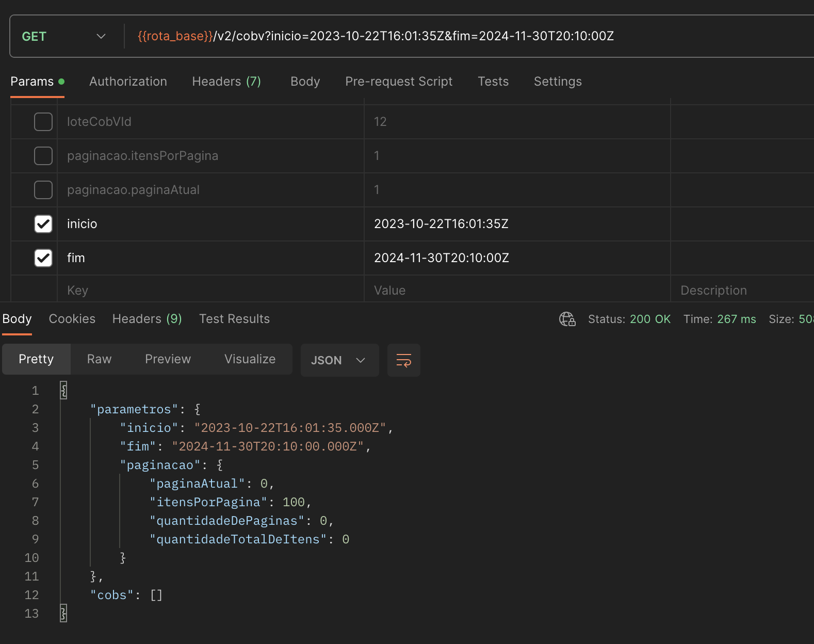Open the Tests tab
Screen dimensions: 814x644
tap(493, 82)
